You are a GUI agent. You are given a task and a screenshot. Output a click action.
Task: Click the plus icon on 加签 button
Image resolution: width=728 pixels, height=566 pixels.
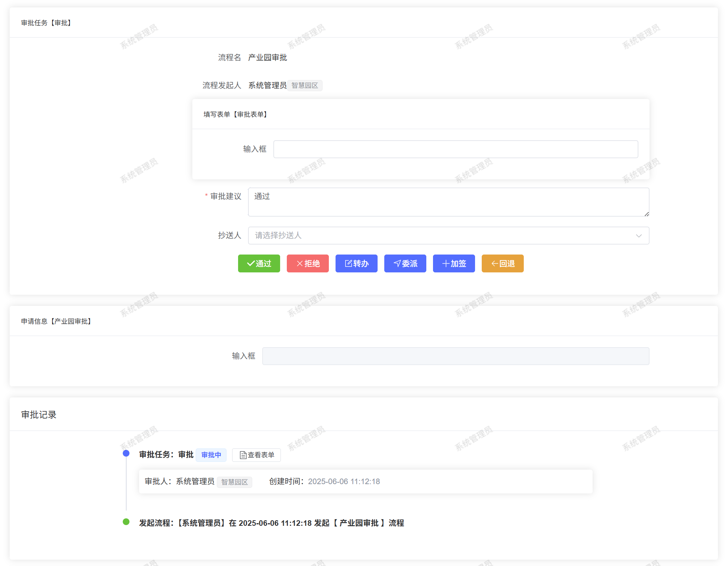(x=446, y=263)
